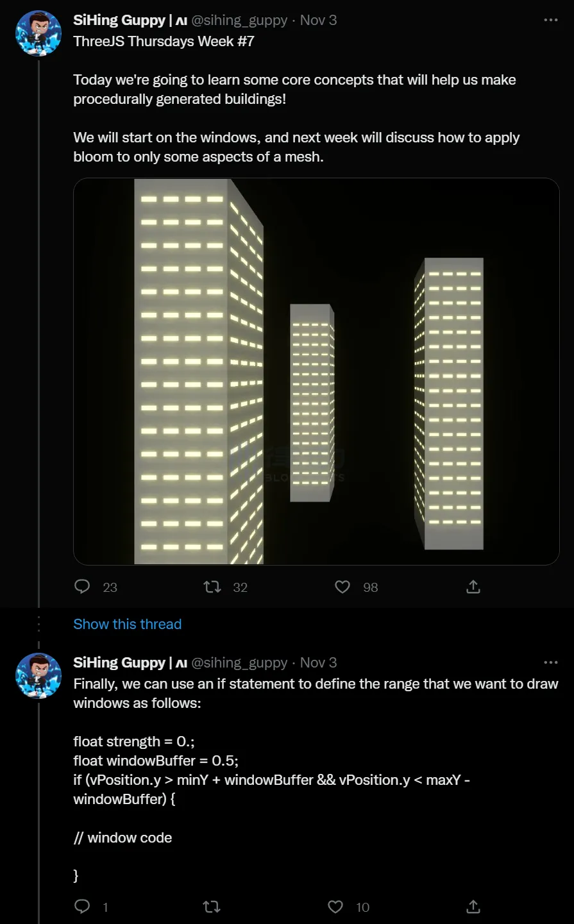Click @sihing_guppy handle on second tweet

tap(239, 662)
